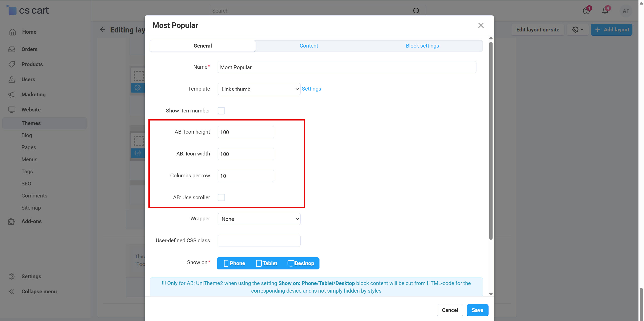Image resolution: width=644 pixels, height=321 pixels.
Task: Open Pages in the sidebar
Action: 29,147
